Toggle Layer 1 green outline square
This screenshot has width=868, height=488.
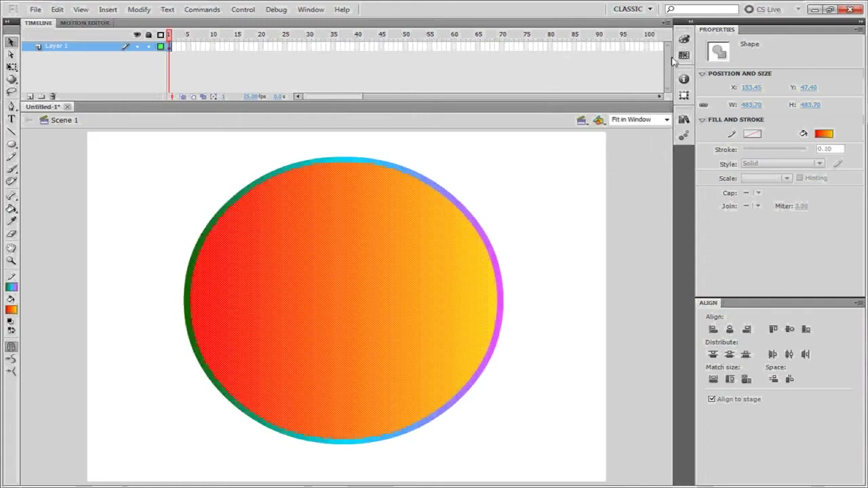(x=160, y=46)
